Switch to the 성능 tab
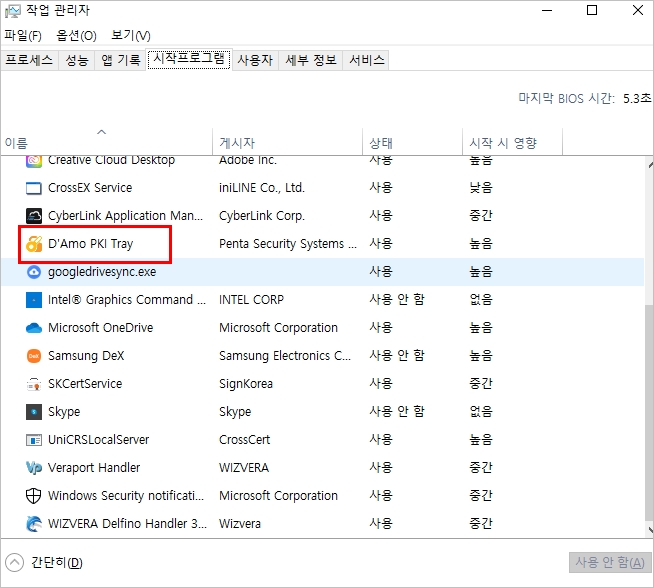The image size is (654, 588). click(x=77, y=60)
